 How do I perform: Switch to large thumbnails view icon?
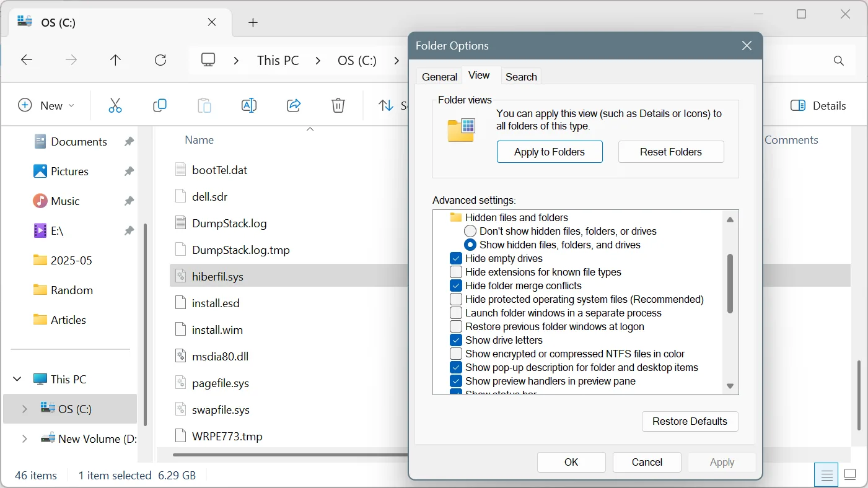pyautogui.click(x=850, y=475)
